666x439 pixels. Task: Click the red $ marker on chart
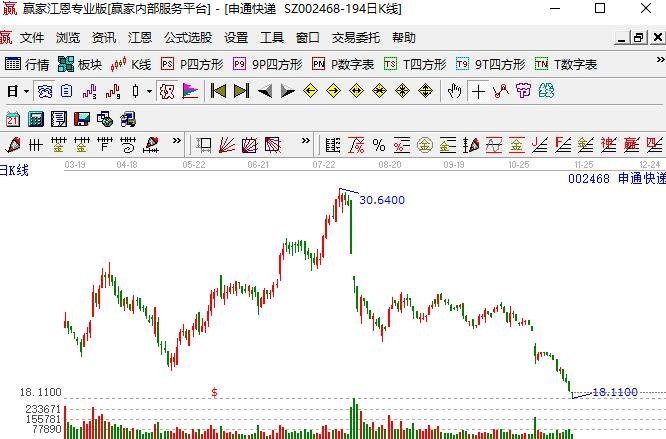click(214, 392)
